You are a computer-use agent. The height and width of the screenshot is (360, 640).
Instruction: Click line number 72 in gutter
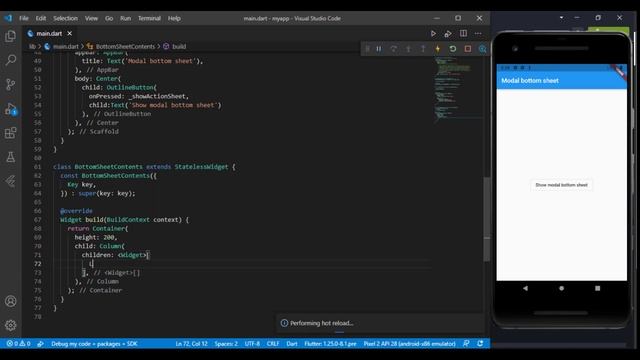click(38, 264)
